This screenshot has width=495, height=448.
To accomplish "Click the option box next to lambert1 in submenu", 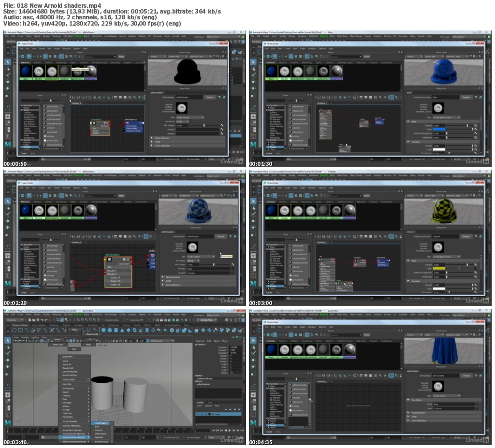I will click(112, 437).
